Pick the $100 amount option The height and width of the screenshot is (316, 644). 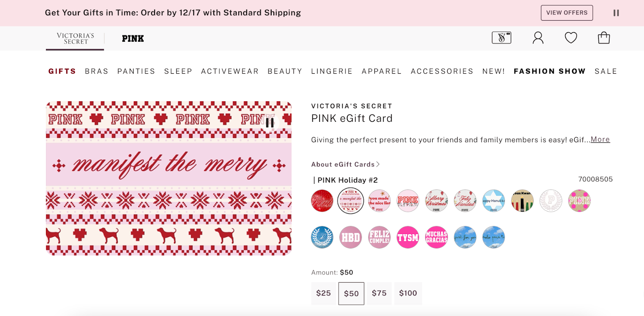[408, 293]
